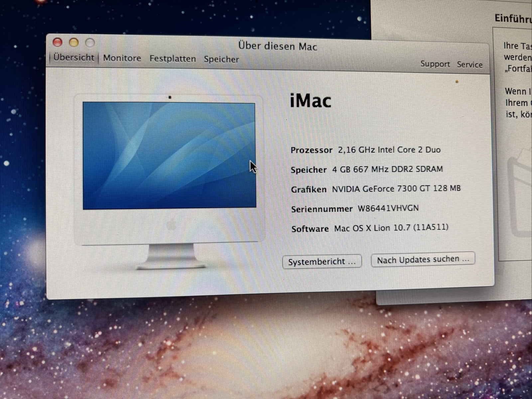Image resolution: width=532 pixels, height=399 pixels.
Task: Select memory text 4 GB 667 MHz DDR2 SDRAM
Action: [x=387, y=169]
